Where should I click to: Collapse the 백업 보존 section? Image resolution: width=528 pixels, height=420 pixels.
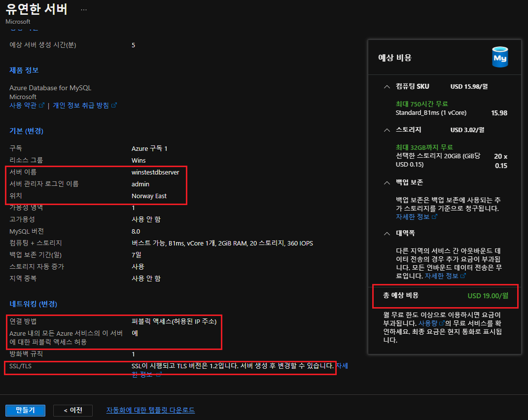[387, 182]
